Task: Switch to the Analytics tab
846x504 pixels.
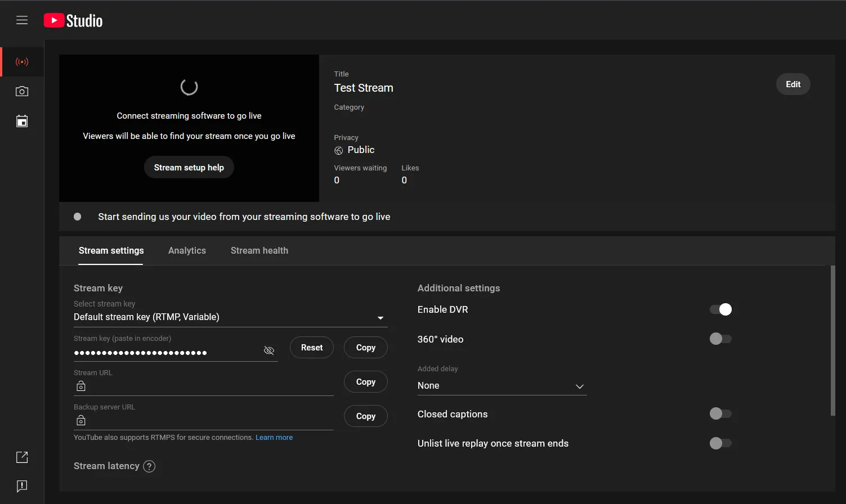Action: tap(187, 251)
